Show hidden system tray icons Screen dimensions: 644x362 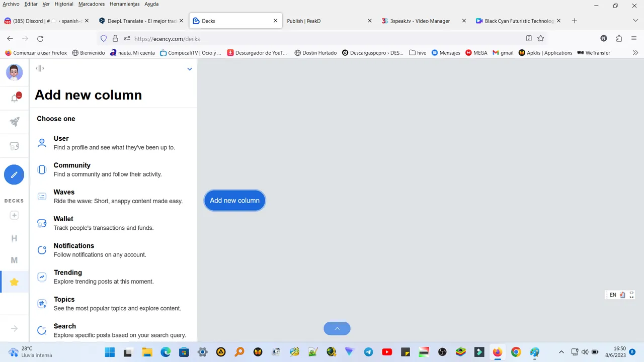(561, 352)
